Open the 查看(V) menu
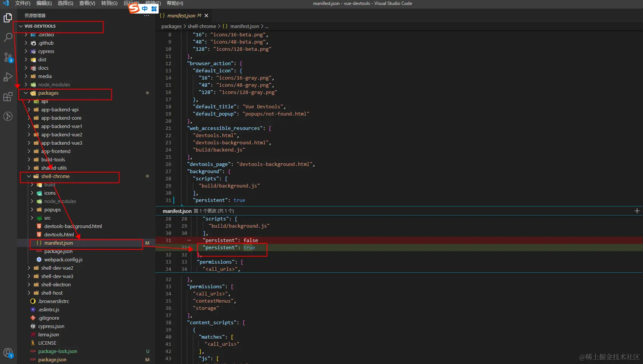Image resolution: width=643 pixels, height=364 pixels. 87,3
